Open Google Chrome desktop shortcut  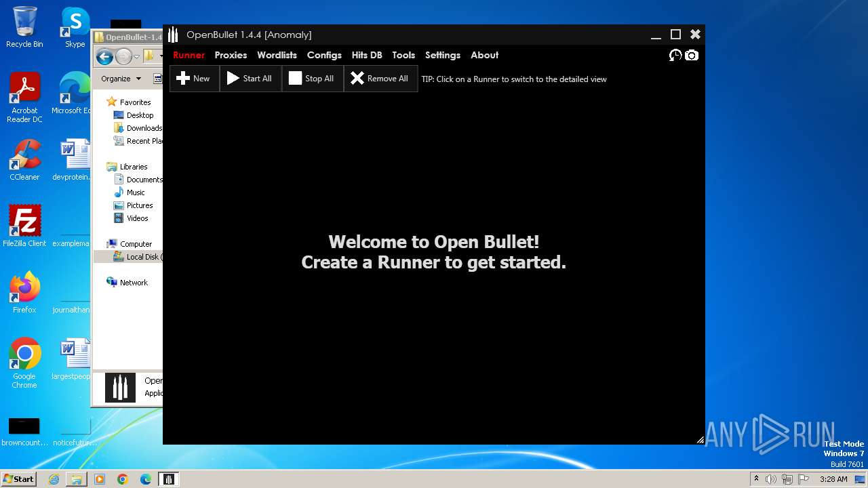[x=24, y=363]
